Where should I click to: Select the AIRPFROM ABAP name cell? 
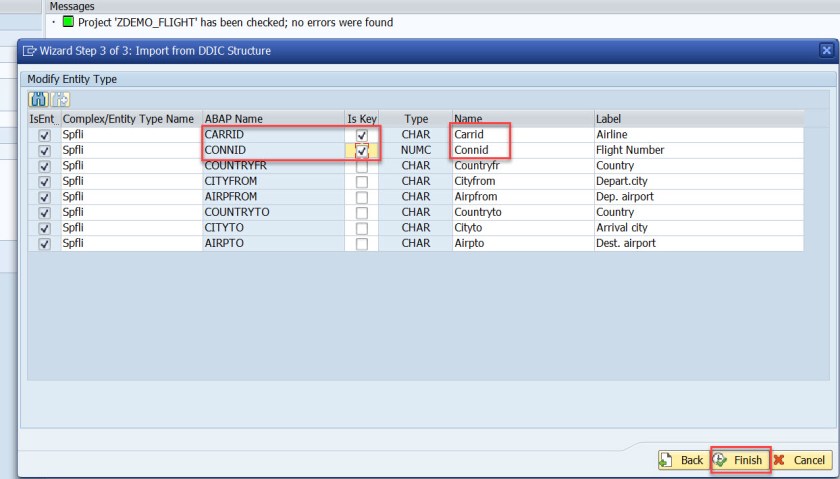coord(273,197)
